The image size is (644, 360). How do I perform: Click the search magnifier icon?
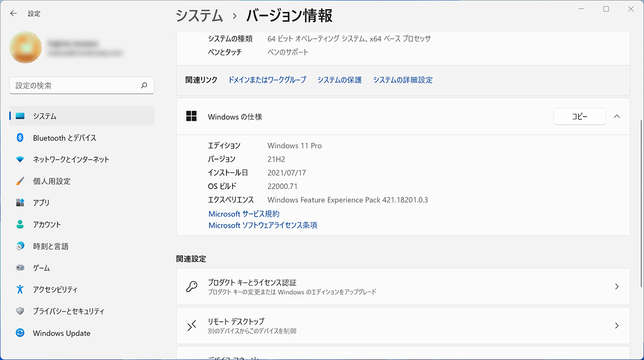(x=144, y=85)
